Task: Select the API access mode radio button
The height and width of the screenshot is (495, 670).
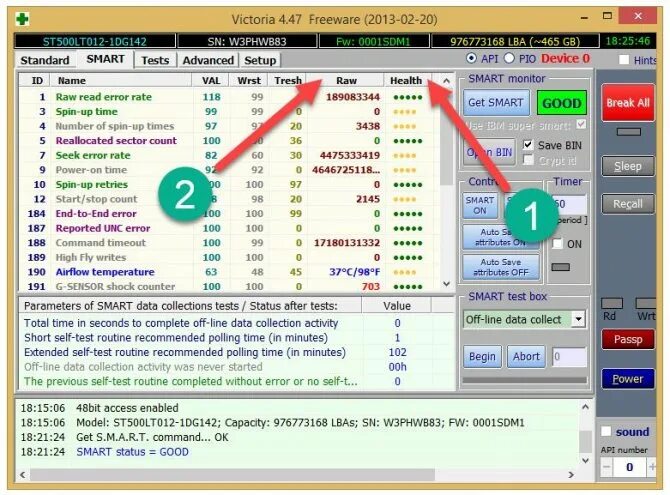Action: 471,58
